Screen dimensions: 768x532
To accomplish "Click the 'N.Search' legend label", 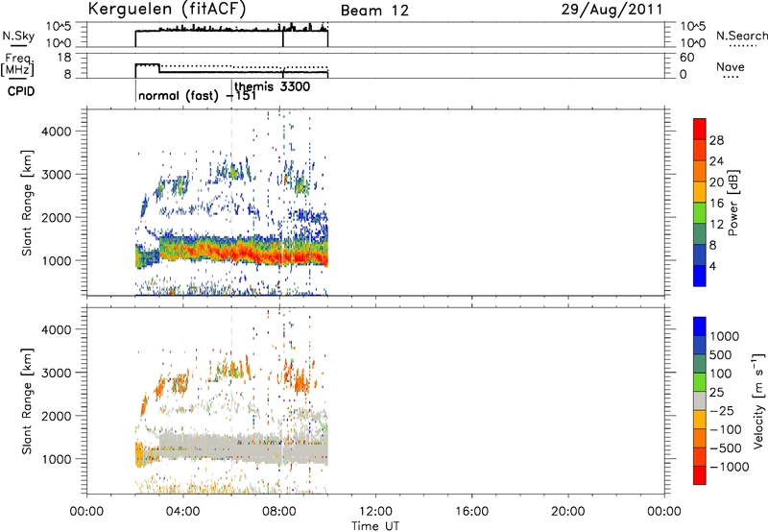I will point(741,36).
